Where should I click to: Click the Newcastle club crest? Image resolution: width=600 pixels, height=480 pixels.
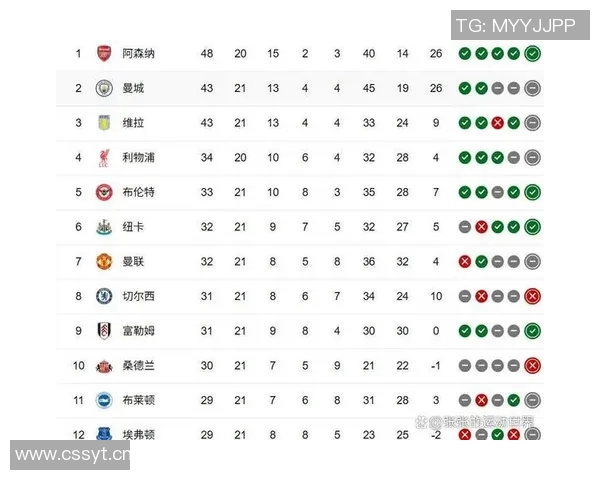pyautogui.click(x=104, y=227)
